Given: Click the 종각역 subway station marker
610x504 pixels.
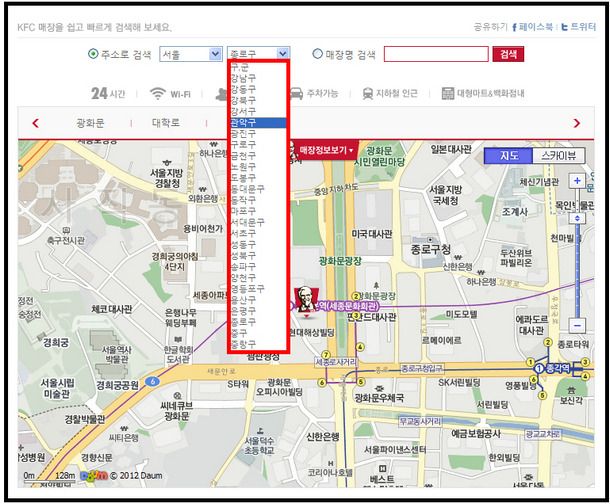Looking at the screenshot, I should [553, 368].
